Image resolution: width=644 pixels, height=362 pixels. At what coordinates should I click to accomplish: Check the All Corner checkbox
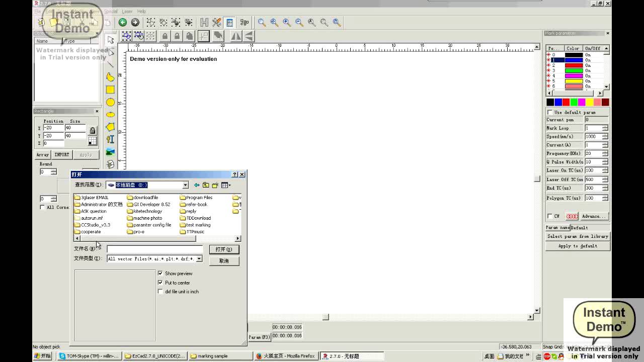[x=43, y=207]
